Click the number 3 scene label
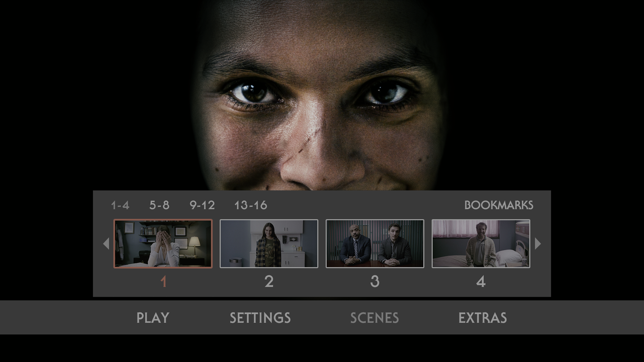This screenshot has width=644, height=362. point(375,282)
